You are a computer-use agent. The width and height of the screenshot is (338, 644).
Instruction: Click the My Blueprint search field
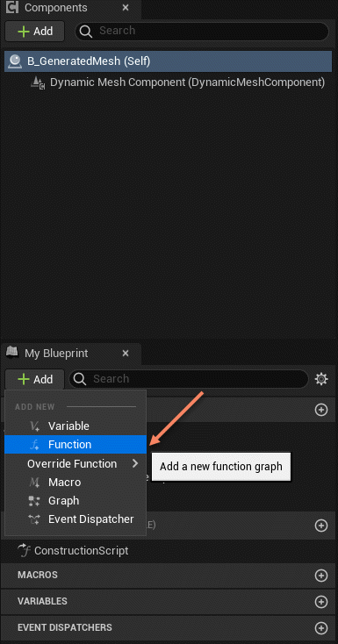point(189,379)
